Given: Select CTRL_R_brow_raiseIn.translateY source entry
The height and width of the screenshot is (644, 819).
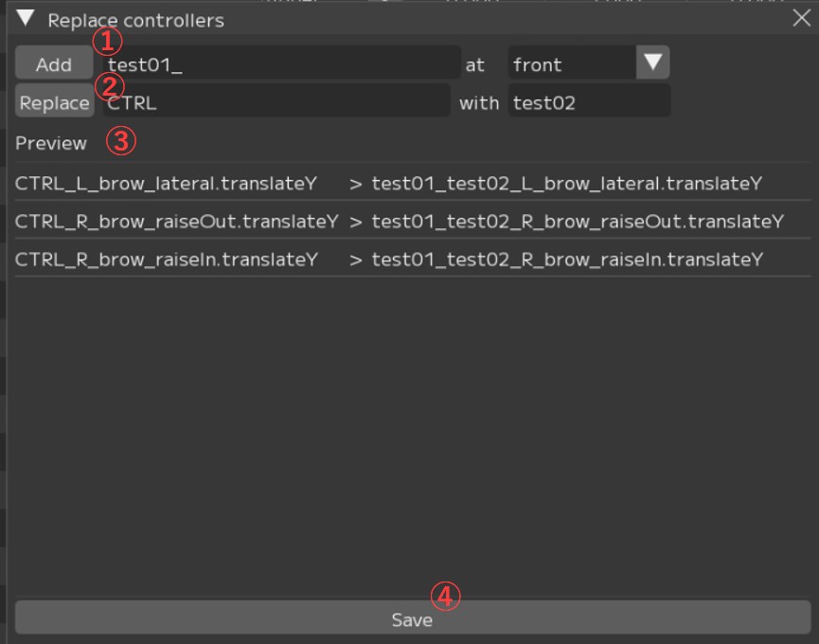Looking at the screenshot, I should click(166, 259).
